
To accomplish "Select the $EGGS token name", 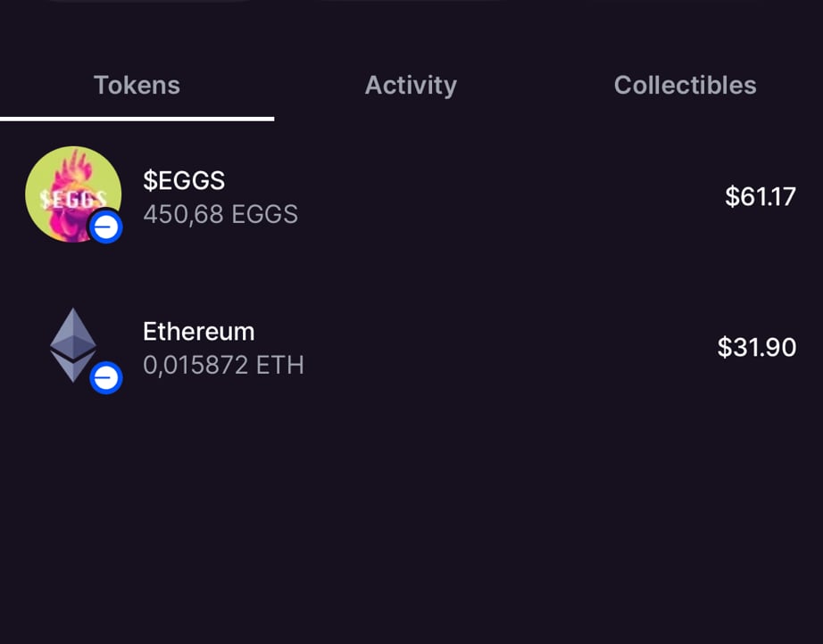I will tap(184, 181).
